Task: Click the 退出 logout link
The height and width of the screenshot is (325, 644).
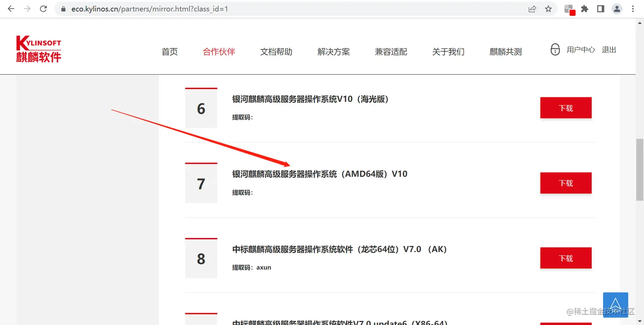Action: (x=609, y=50)
